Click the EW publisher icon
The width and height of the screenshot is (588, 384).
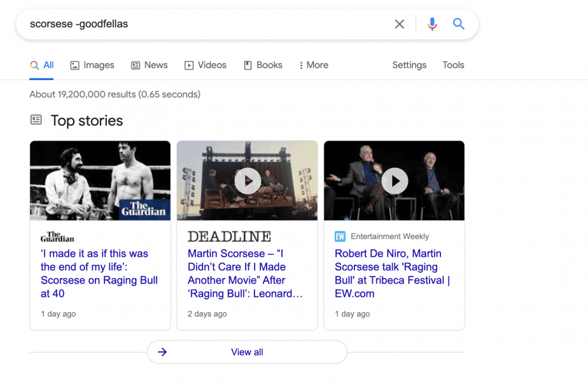click(340, 237)
